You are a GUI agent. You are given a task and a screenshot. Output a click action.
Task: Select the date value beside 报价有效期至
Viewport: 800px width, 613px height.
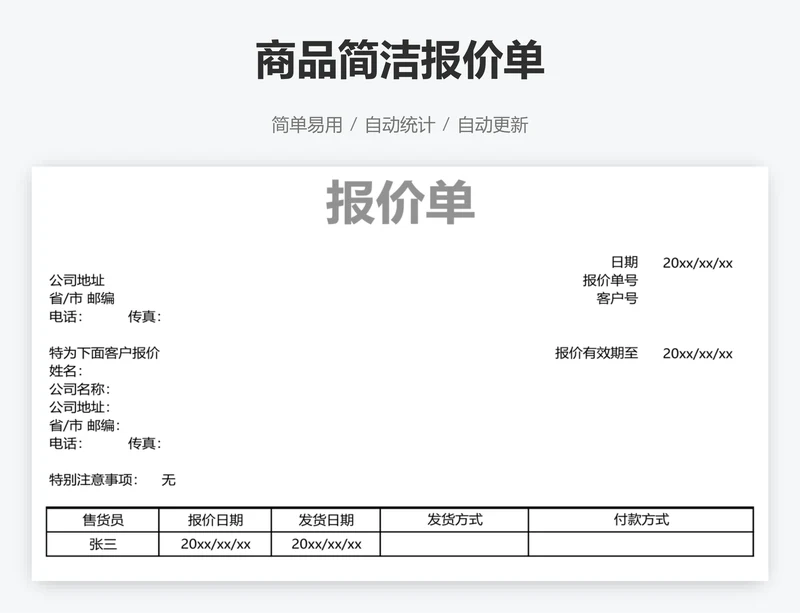point(697,353)
